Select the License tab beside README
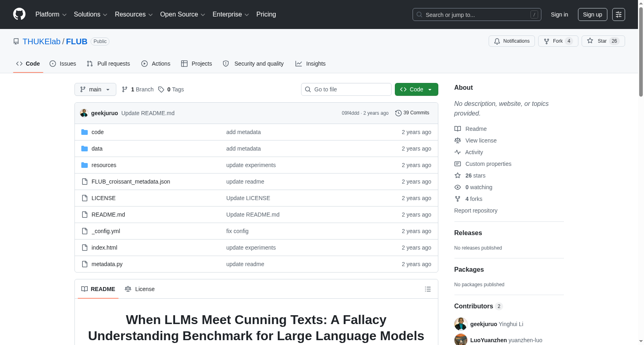The width and height of the screenshot is (644, 345). pyautogui.click(x=140, y=289)
